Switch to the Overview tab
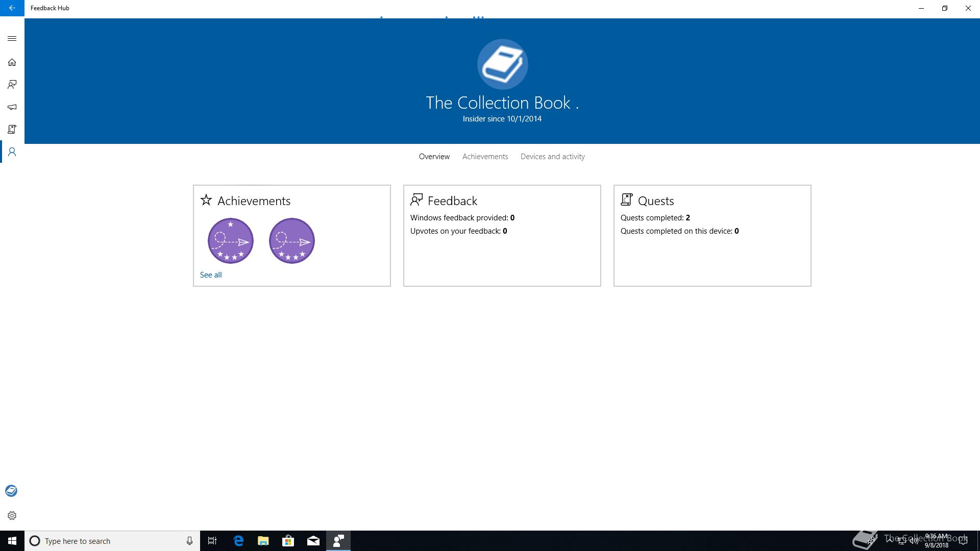The width and height of the screenshot is (980, 551). click(434, 157)
